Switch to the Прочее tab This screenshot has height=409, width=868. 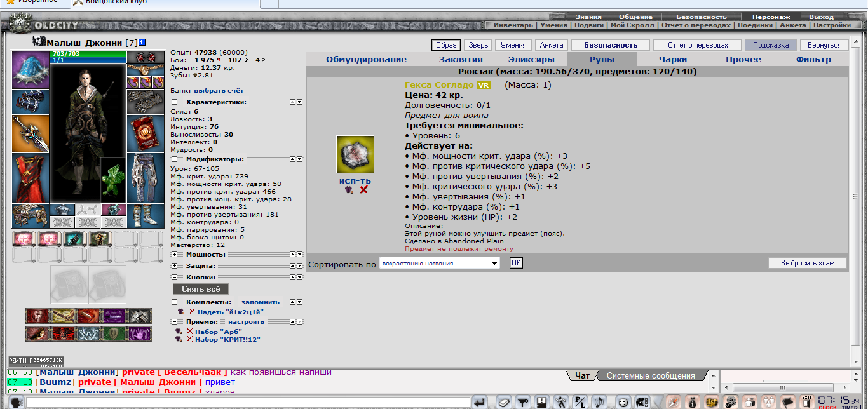(x=743, y=59)
